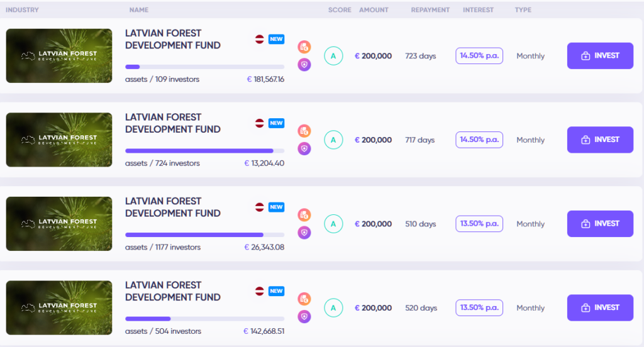Click 'assets / 724 investors' text
644x347 pixels.
[x=163, y=163]
